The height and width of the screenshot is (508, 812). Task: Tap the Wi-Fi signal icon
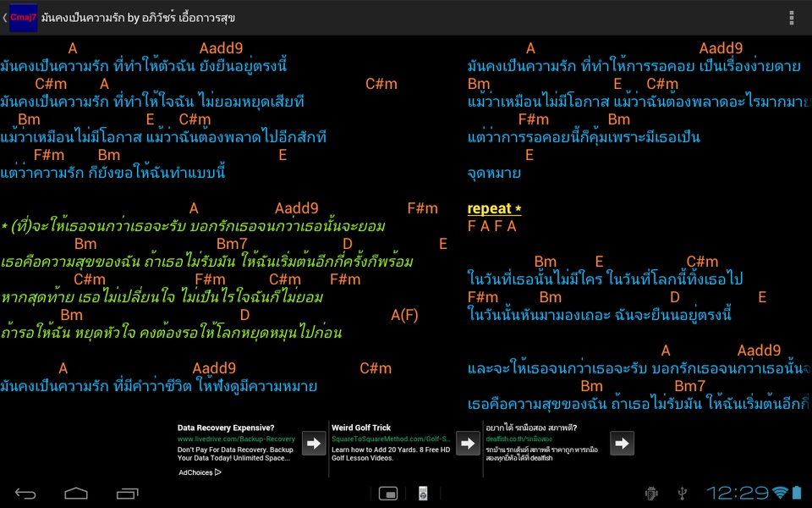(780, 493)
